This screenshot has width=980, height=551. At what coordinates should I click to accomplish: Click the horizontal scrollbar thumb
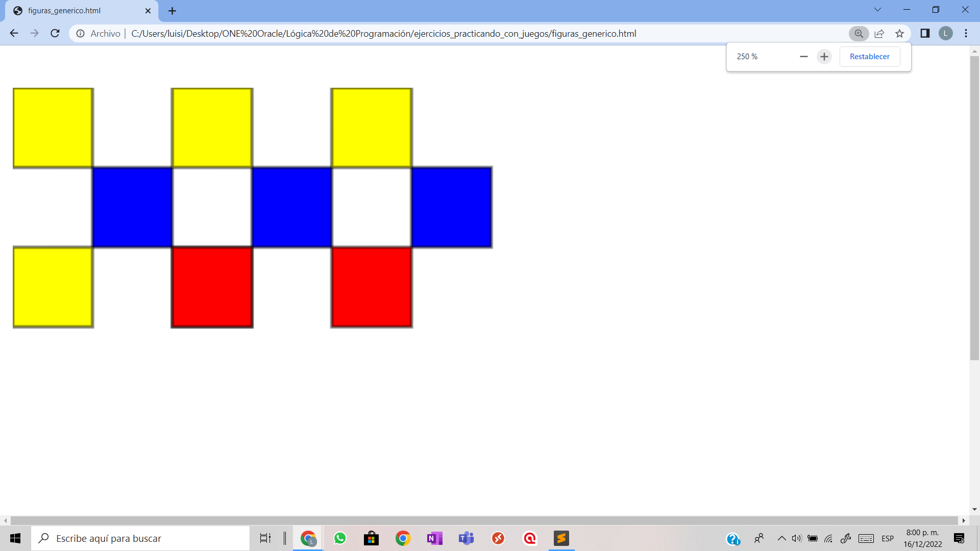click(x=484, y=520)
